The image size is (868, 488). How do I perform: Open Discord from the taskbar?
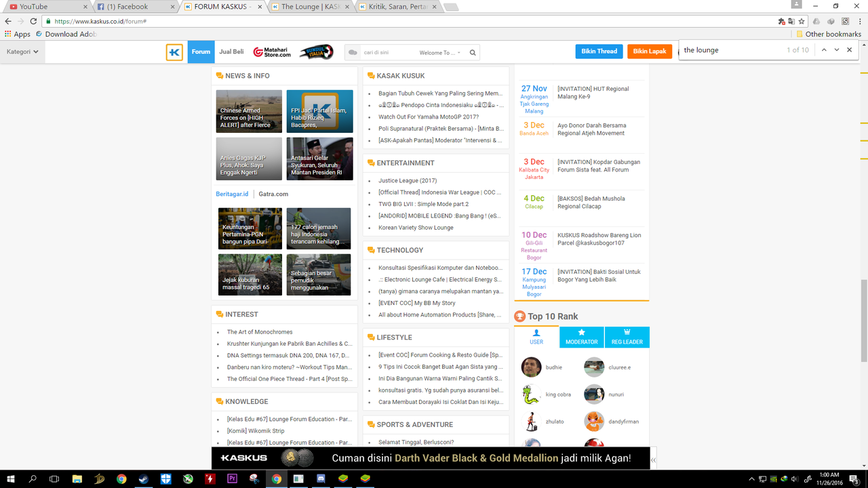pyautogui.click(x=321, y=479)
